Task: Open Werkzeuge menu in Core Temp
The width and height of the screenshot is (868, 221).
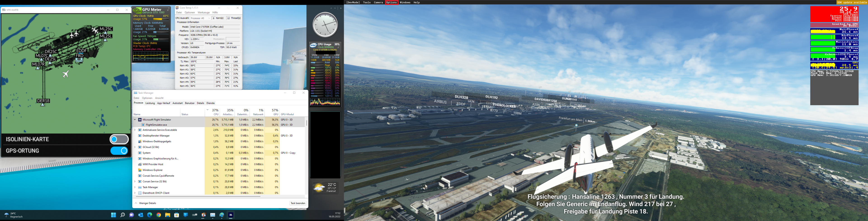Action: click(x=203, y=12)
